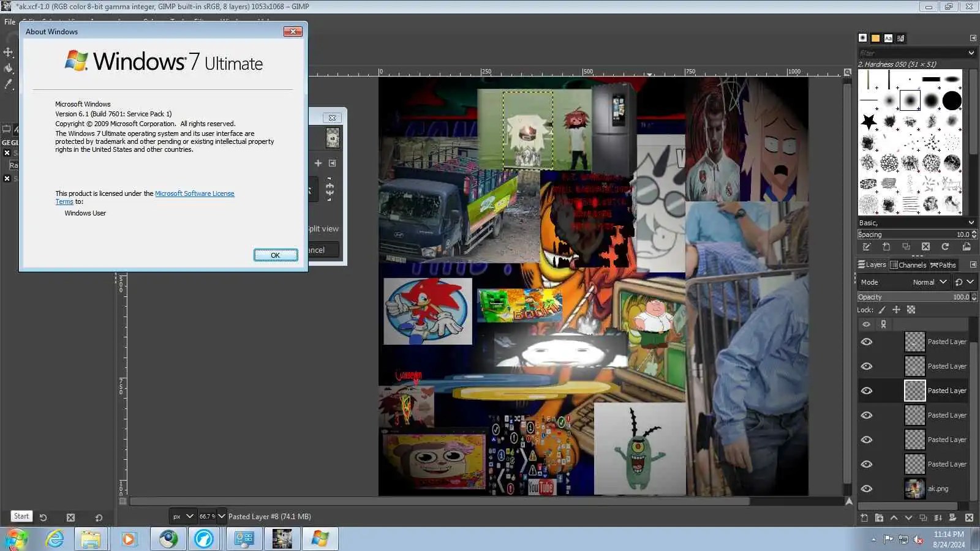Lower the selected layer one step
The width and height of the screenshot is (980, 551).
908,518
